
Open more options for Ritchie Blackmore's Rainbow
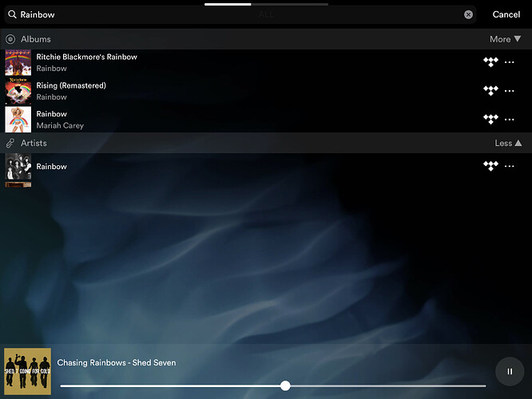(x=510, y=63)
